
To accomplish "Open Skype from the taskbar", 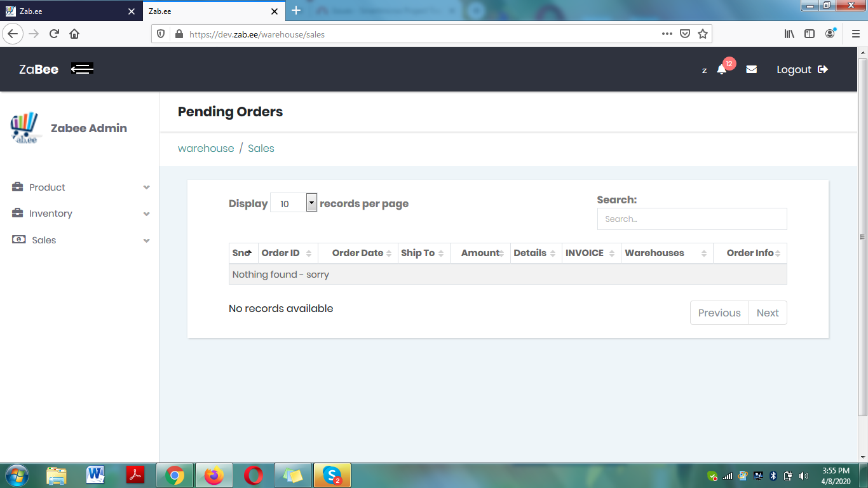I will point(332,475).
